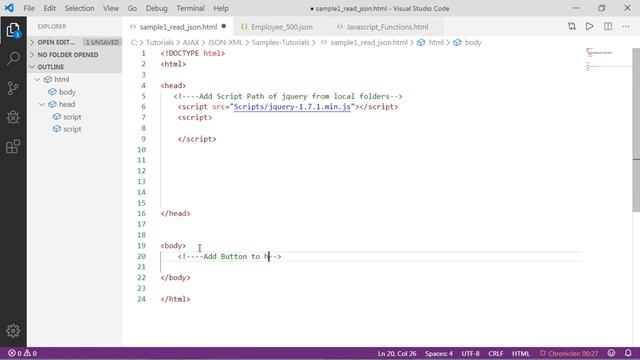Click AJAX in the breadcrumb path
This screenshot has width=640, height=360.
(191, 42)
